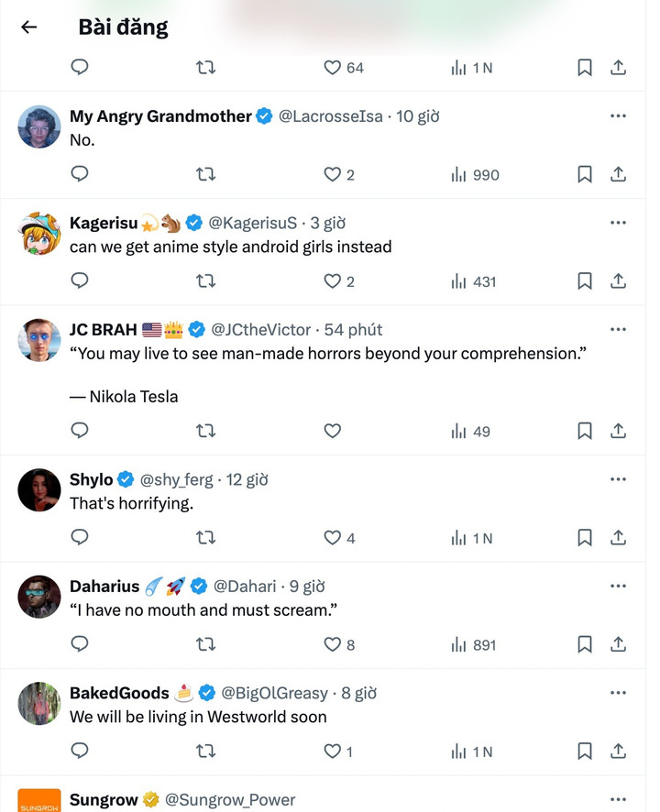The image size is (660, 812).
Task: Like JC BRAH's Nikola Tesla quote
Action: 333,431
